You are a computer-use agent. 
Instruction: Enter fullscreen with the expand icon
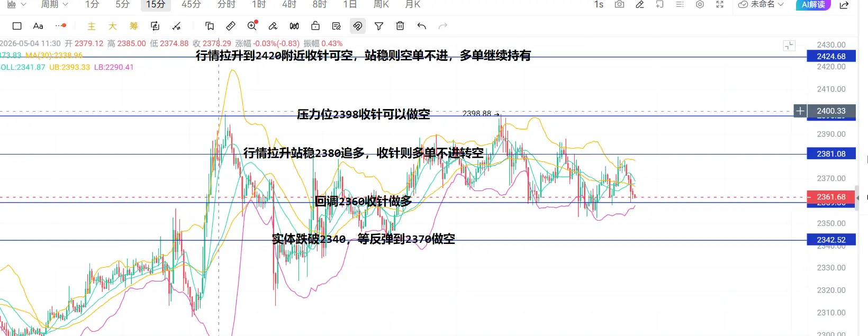click(720, 4)
